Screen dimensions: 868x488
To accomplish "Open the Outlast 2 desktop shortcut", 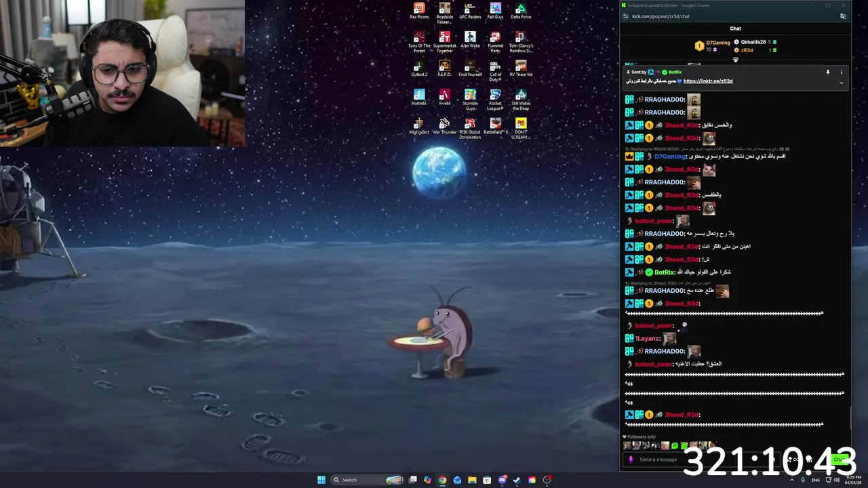I will [x=419, y=68].
